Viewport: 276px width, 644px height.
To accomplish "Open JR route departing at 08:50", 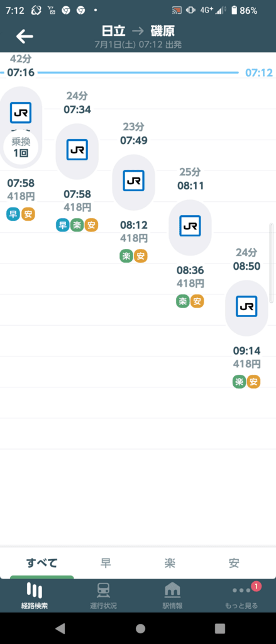I will [246, 307].
